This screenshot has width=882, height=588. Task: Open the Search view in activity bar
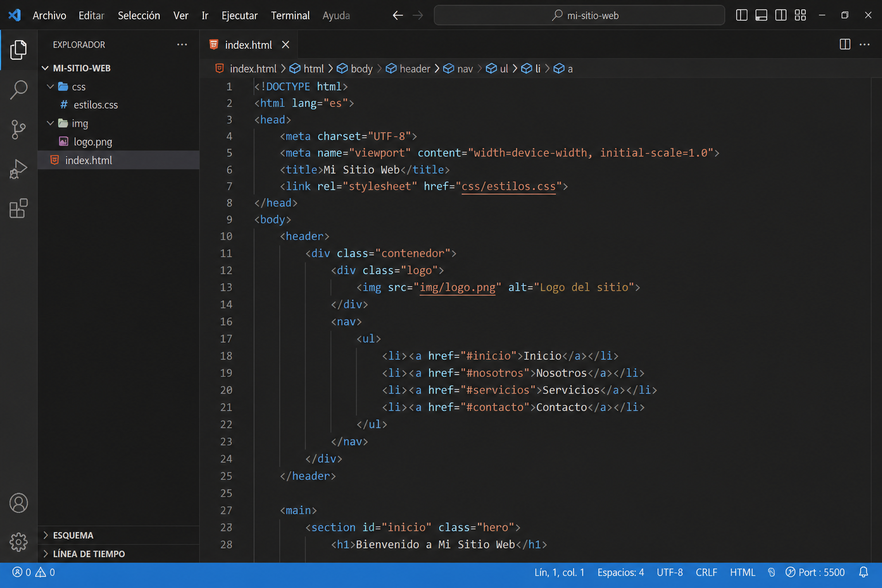[18, 90]
